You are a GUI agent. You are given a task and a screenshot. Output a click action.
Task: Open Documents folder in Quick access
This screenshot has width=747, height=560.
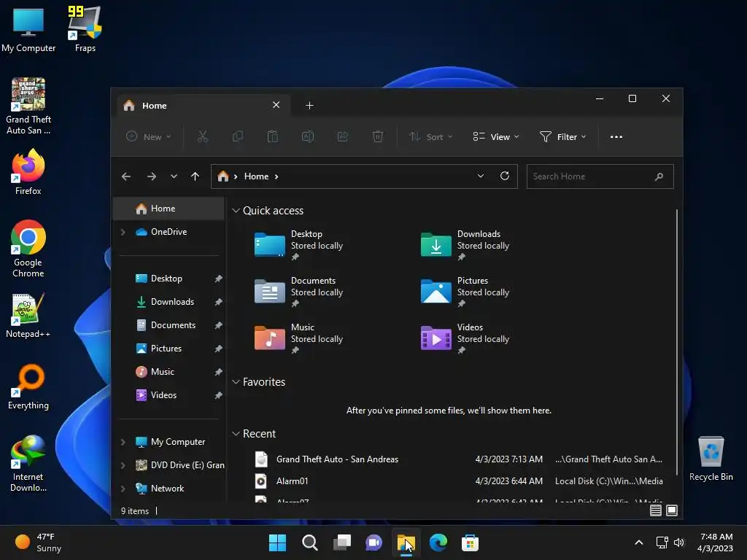pos(298,292)
